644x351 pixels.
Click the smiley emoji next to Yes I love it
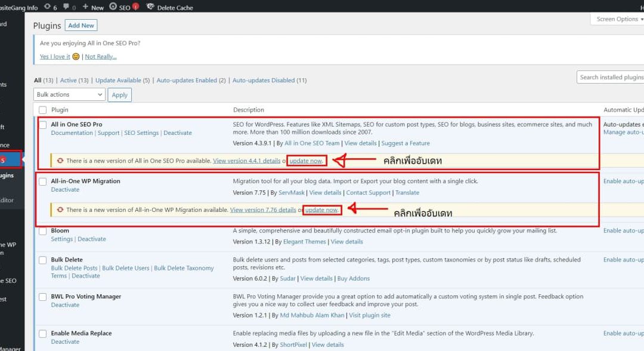(76, 56)
